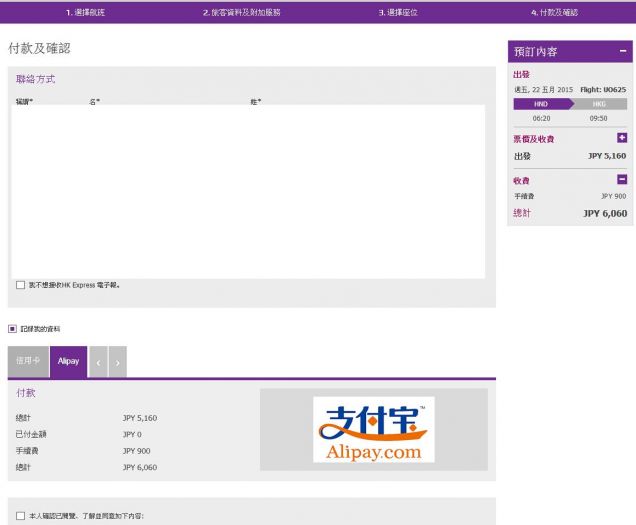Select the Alipay payment tab
The width and height of the screenshot is (636, 525).
pyautogui.click(x=68, y=361)
